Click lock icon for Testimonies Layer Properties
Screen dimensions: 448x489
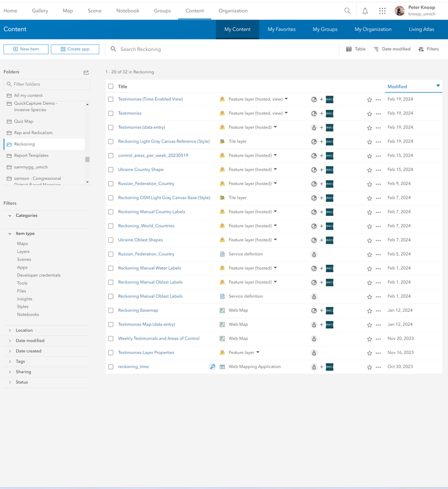[314, 353]
